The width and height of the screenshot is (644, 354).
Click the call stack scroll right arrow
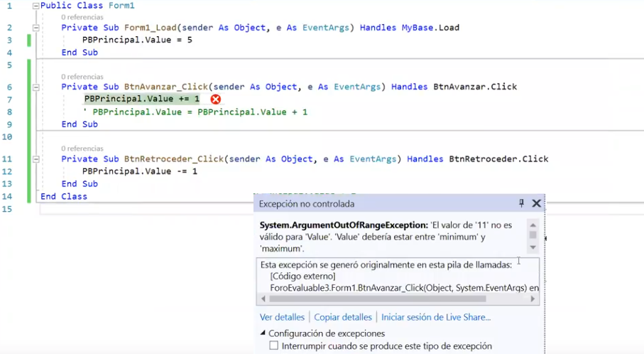coord(533,299)
